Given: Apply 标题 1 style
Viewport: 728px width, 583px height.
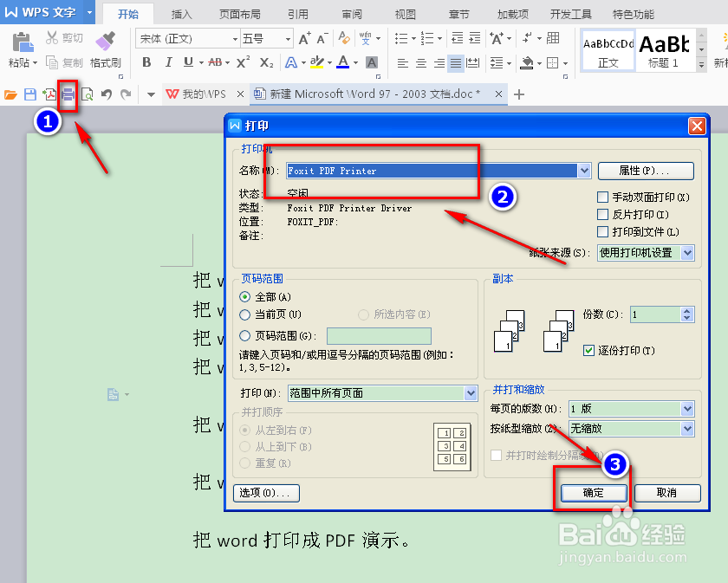Looking at the screenshot, I should (666, 49).
